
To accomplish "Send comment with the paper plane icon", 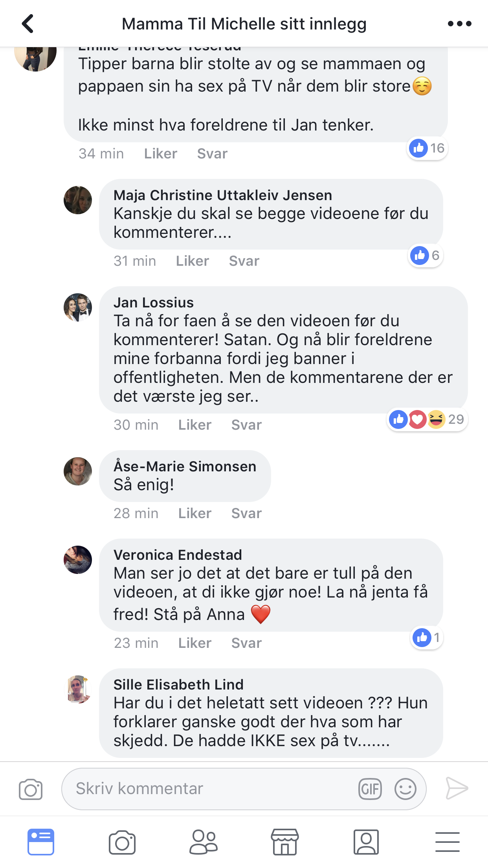I will (x=457, y=788).
